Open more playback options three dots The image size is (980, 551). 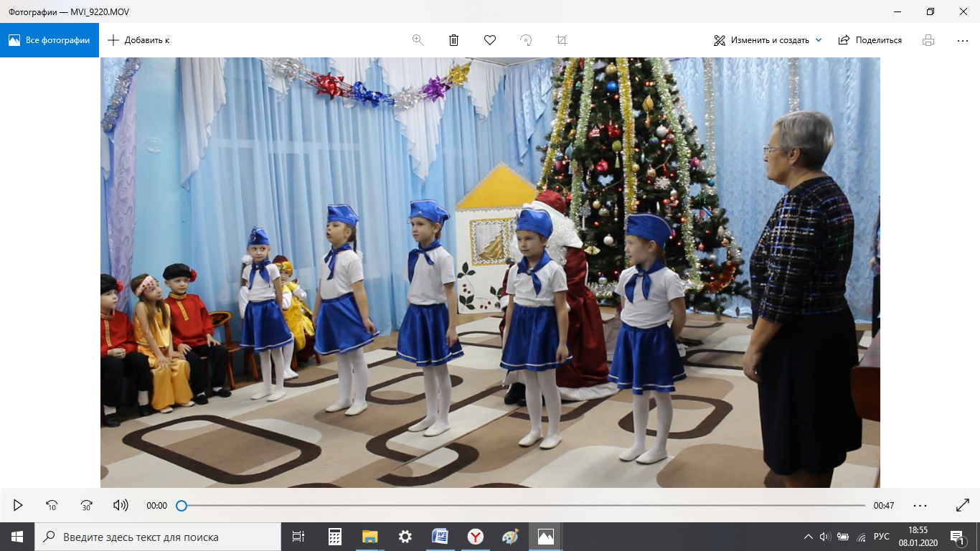(x=920, y=505)
